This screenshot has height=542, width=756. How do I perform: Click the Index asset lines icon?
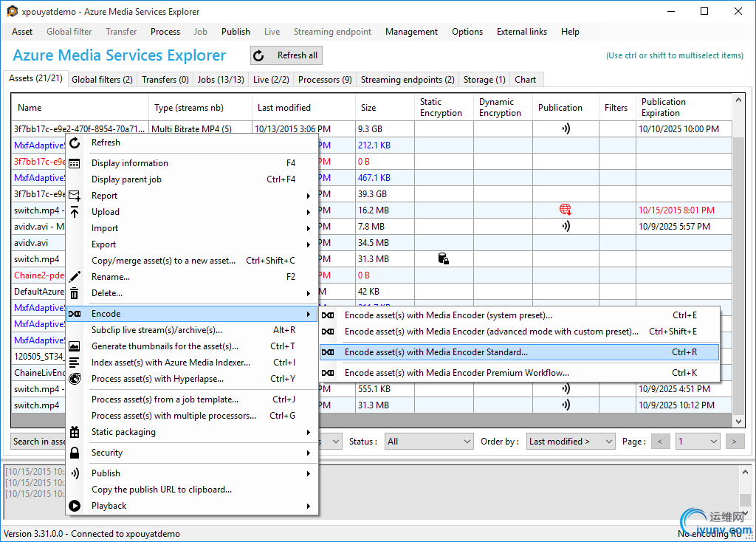(75, 363)
